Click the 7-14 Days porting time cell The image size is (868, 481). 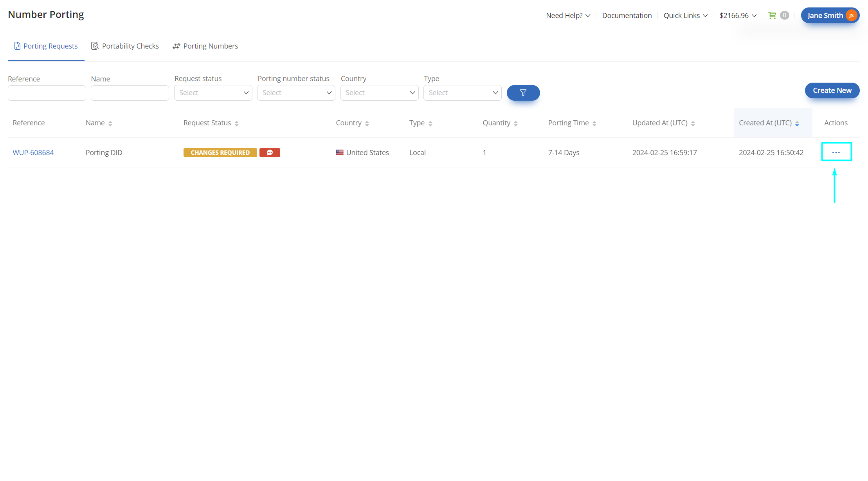pyautogui.click(x=564, y=152)
